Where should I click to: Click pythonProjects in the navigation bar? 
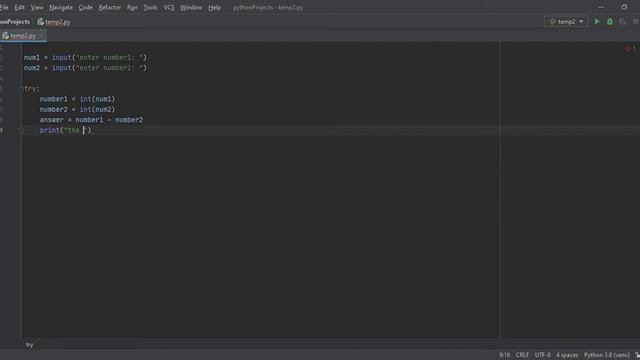15,22
